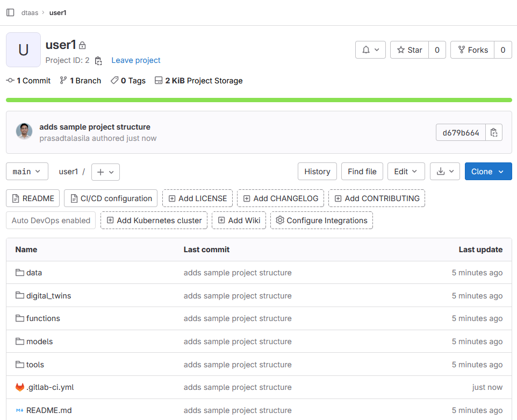Click the Add LICENSE button
Screen dimensions: 517x420
tap(198, 198)
